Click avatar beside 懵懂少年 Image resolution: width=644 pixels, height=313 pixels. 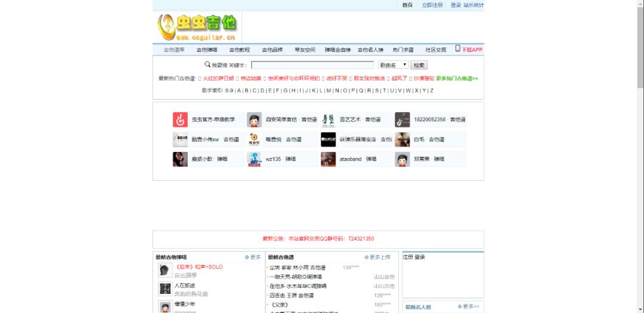165,307
